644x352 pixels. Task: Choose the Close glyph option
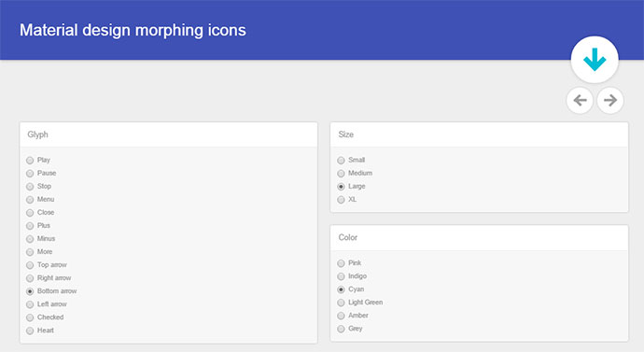30,213
